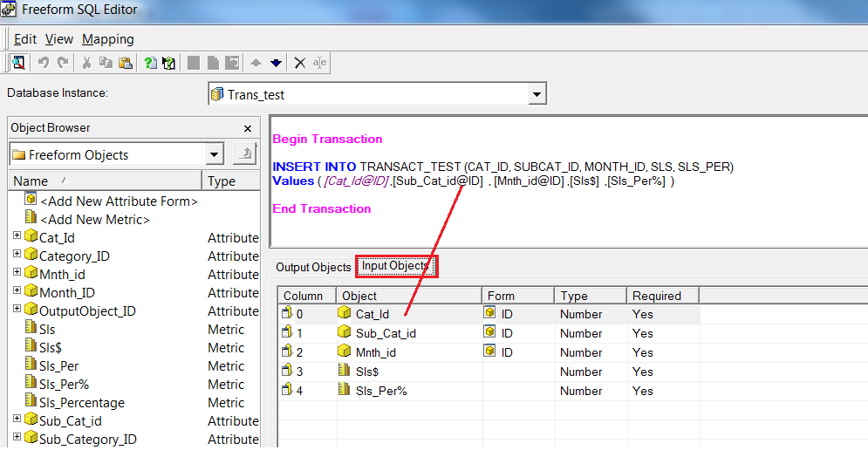
Task: Click the Undo toolbar icon
Action: coord(43,63)
